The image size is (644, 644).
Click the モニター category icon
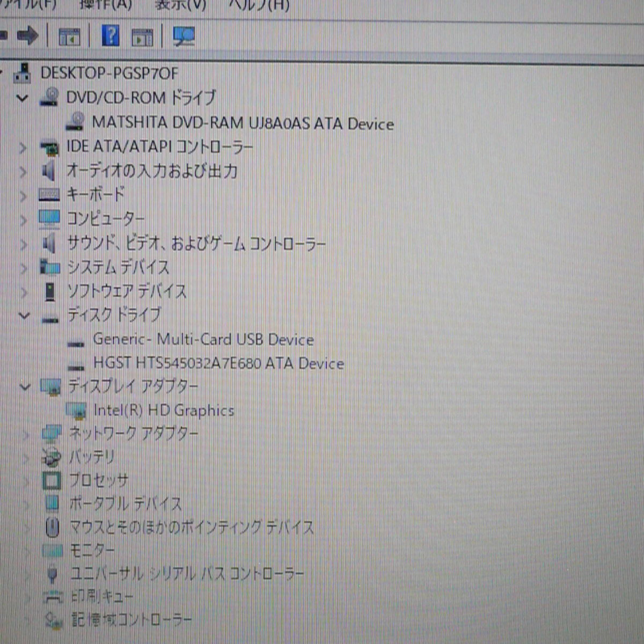pyautogui.click(x=53, y=551)
